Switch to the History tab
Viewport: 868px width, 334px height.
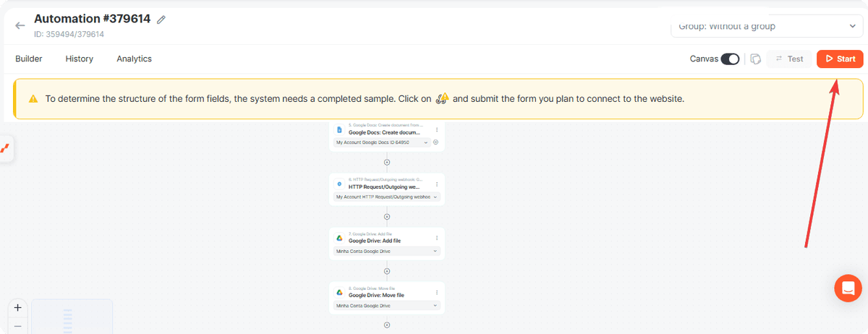point(80,59)
